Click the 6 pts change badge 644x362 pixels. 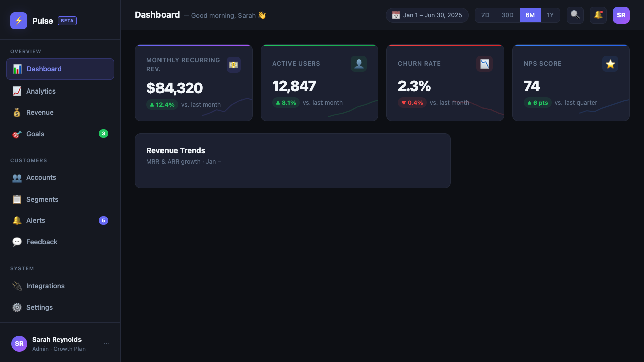click(538, 103)
